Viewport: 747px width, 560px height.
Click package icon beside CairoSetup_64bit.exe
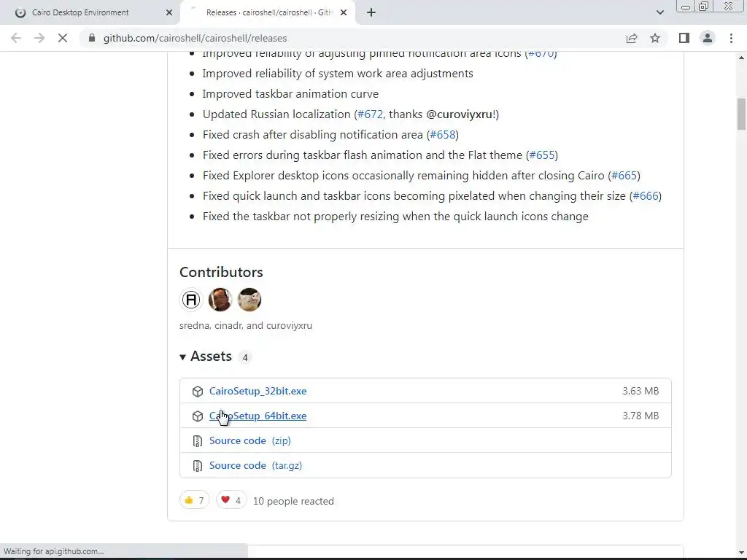pos(197,416)
